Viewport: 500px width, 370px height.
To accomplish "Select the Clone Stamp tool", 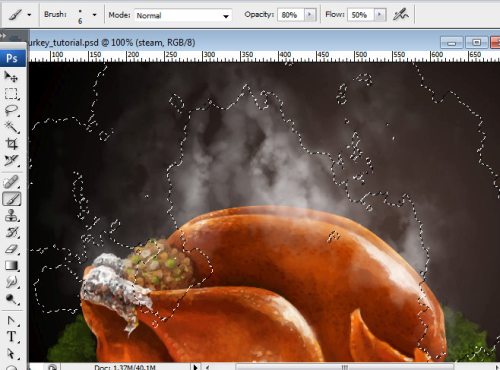I will click(x=11, y=216).
